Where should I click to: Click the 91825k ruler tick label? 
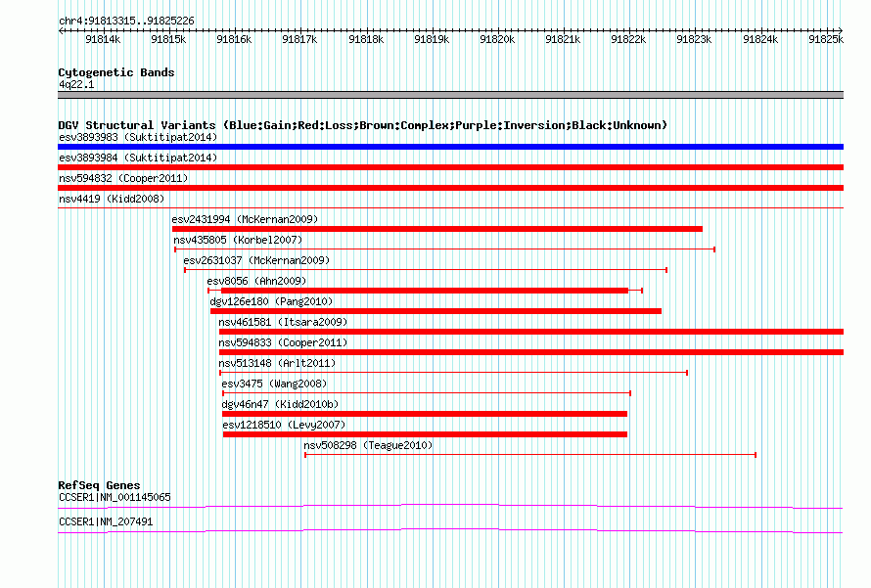pyautogui.click(x=826, y=39)
